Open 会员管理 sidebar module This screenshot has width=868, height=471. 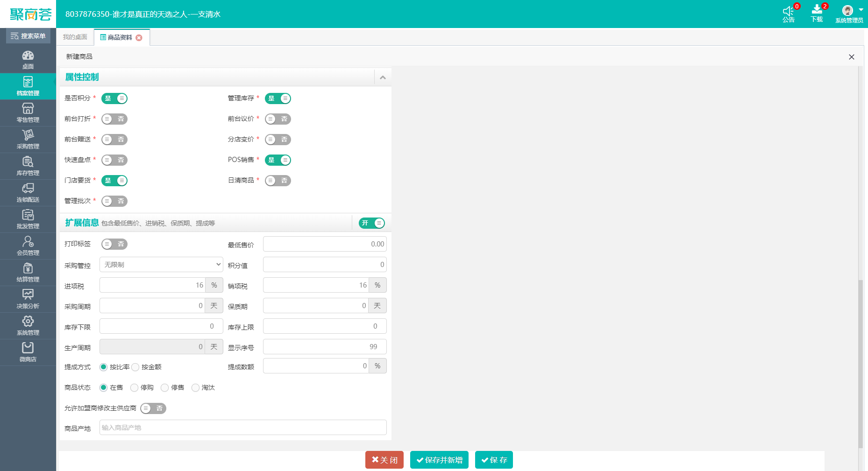coord(28,246)
